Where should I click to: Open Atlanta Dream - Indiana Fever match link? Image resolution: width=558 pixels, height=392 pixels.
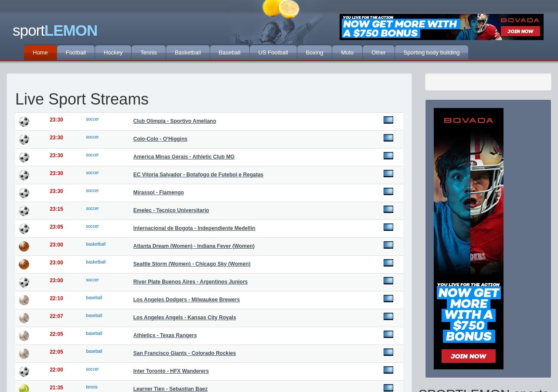[x=194, y=246]
